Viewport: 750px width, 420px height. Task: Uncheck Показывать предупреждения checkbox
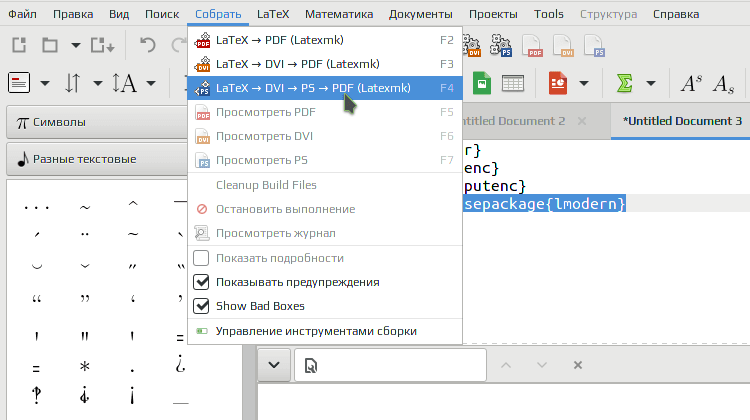(201, 282)
